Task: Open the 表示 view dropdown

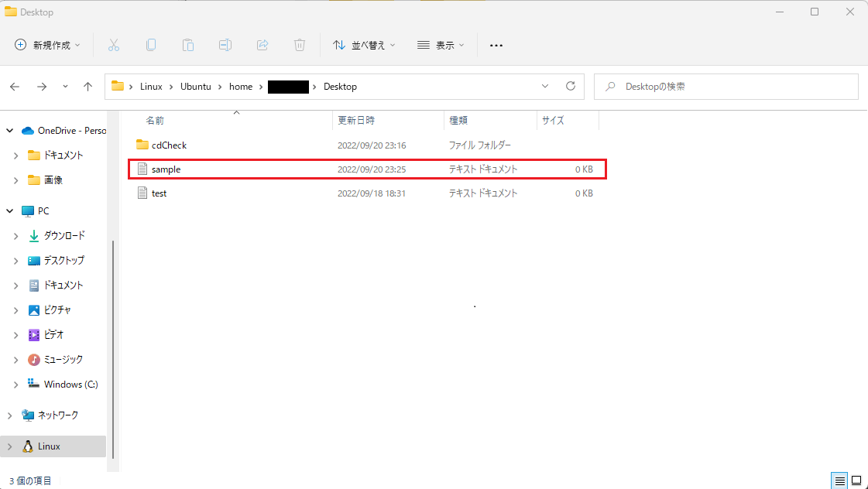Action: [x=441, y=45]
